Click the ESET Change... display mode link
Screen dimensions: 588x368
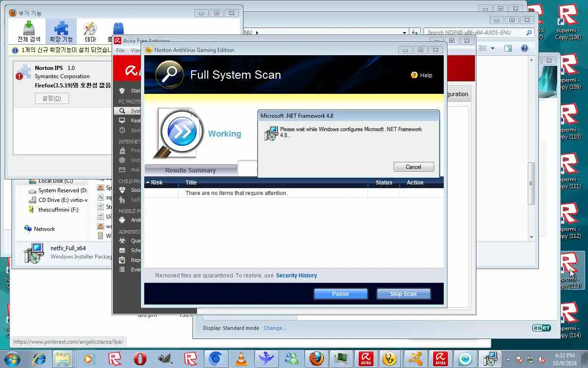(x=275, y=328)
